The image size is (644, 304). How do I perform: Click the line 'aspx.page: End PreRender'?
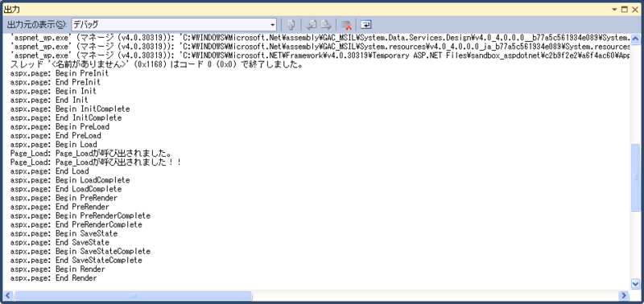pyautogui.click(x=60, y=207)
